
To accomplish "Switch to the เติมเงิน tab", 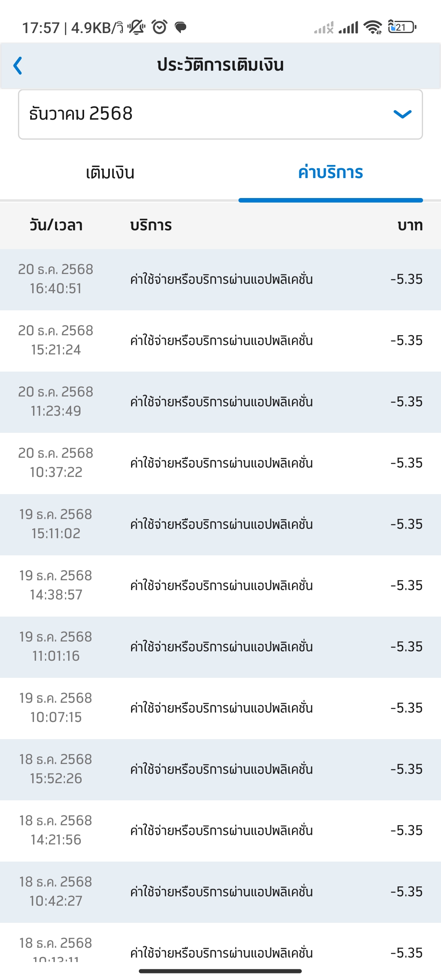I will tap(110, 173).
